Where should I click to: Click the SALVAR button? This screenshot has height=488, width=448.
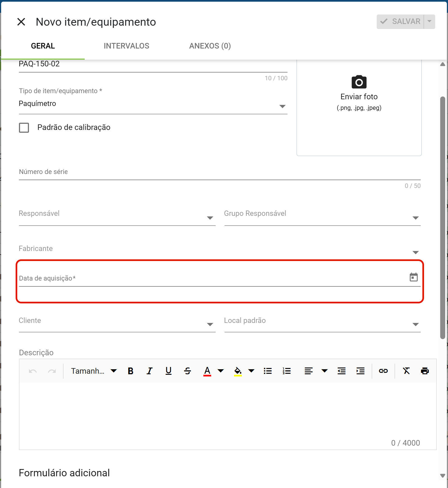point(400,21)
